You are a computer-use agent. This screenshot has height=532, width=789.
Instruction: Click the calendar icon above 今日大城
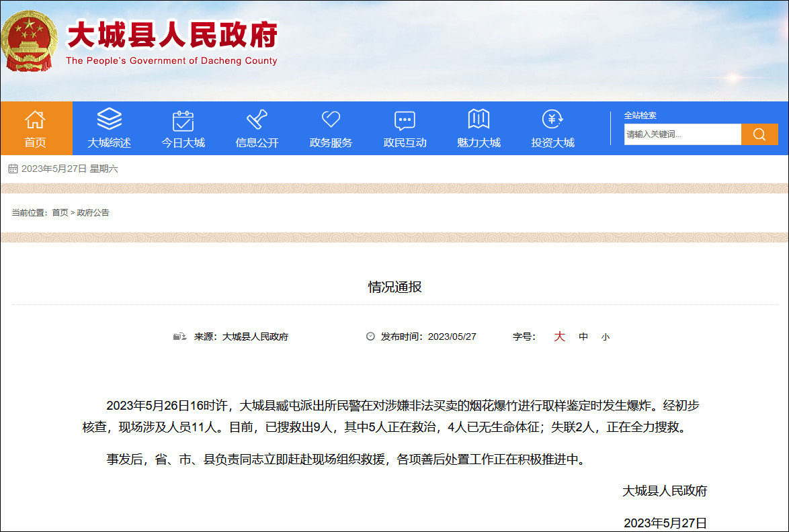point(183,120)
